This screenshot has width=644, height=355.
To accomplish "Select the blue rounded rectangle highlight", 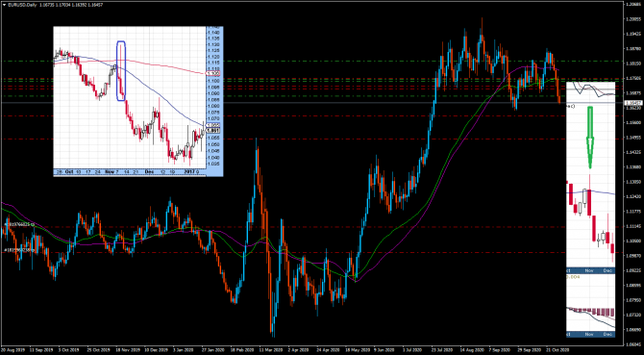I will pos(121,70).
